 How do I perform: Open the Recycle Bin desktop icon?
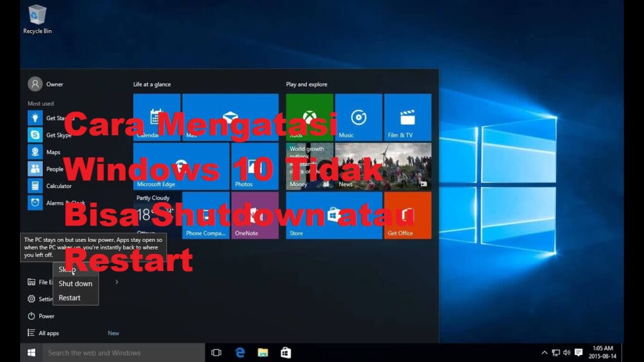pyautogui.click(x=37, y=19)
